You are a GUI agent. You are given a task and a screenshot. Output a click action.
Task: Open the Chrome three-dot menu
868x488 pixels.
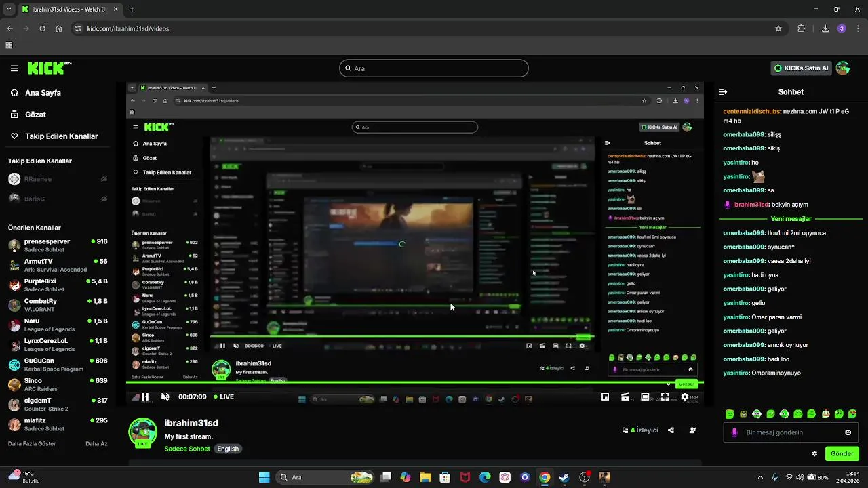[856, 28]
